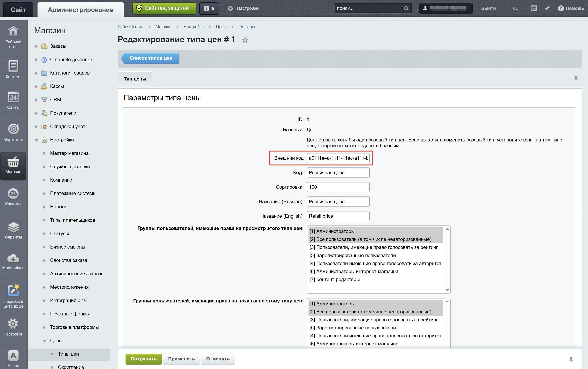The width and height of the screenshot is (588, 369).
Task: Pin the tab panel using the pushpin
Action: click(x=576, y=79)
